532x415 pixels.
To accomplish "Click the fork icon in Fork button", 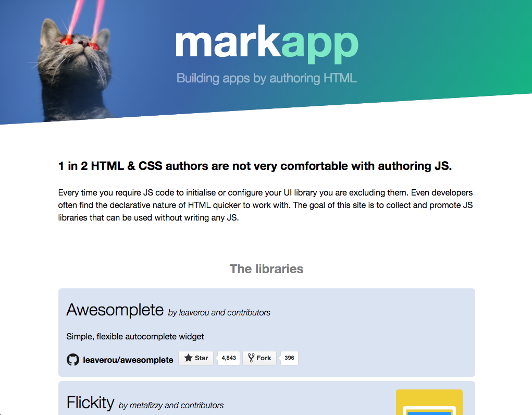I will tap(251, 358).
